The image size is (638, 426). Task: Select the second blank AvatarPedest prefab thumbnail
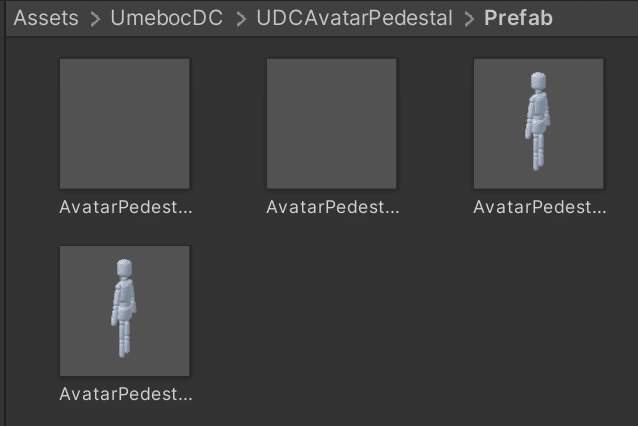(x=332, y=124)
